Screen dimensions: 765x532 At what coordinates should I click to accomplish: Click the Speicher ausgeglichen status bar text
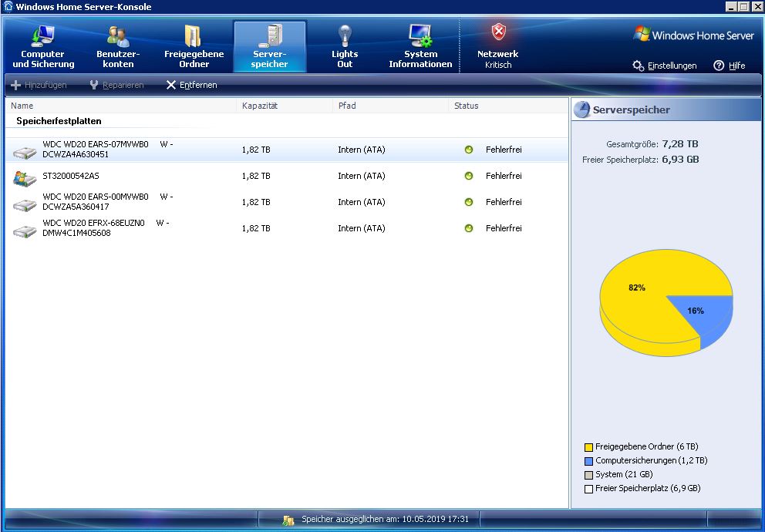[x=385, y=520]
